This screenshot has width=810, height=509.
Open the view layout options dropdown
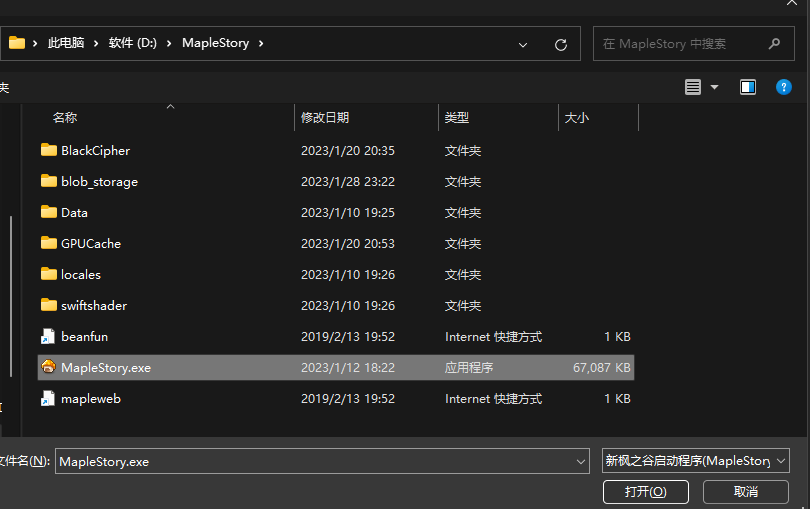(x=702, y=87)
